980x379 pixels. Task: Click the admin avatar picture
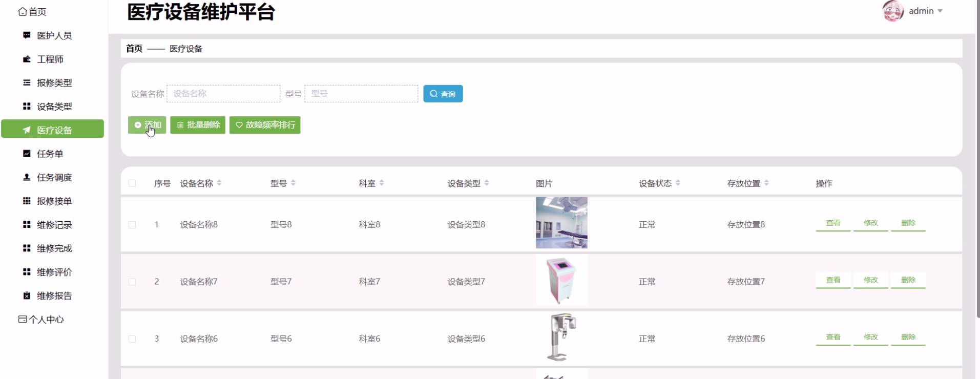point(893,11)
